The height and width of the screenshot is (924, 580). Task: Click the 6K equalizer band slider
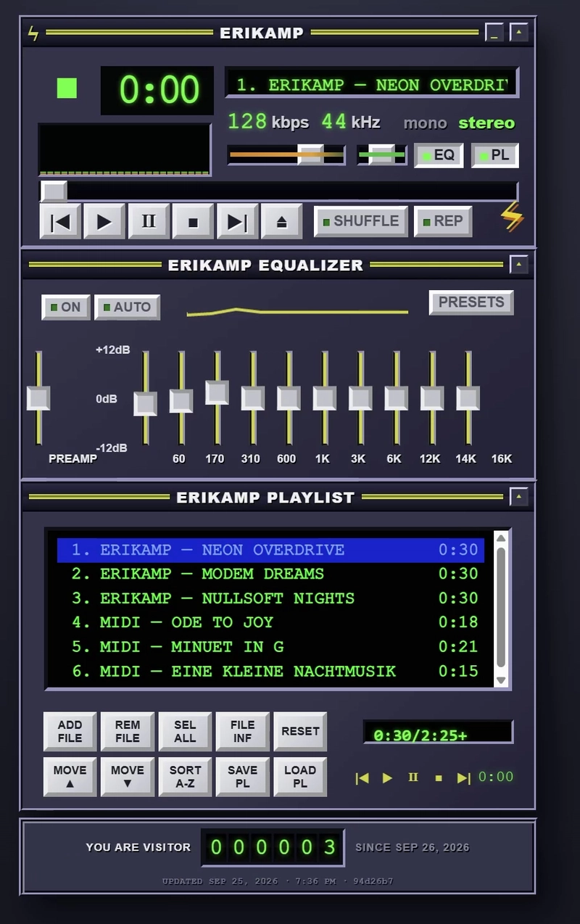[x=360, y=398]
